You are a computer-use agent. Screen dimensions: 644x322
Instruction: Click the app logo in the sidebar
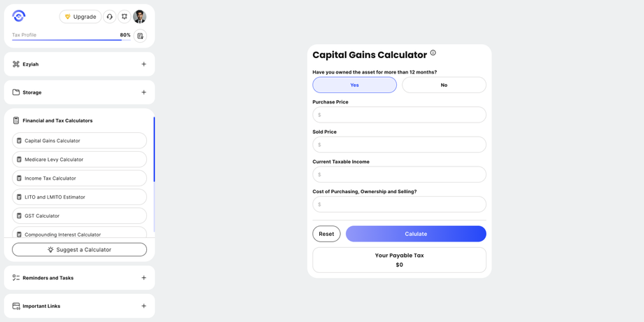pos(19,16)
